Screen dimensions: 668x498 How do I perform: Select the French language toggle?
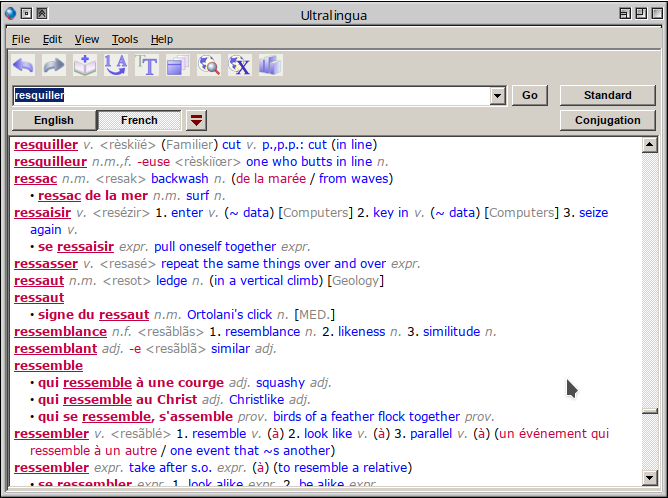pos(139,121)
